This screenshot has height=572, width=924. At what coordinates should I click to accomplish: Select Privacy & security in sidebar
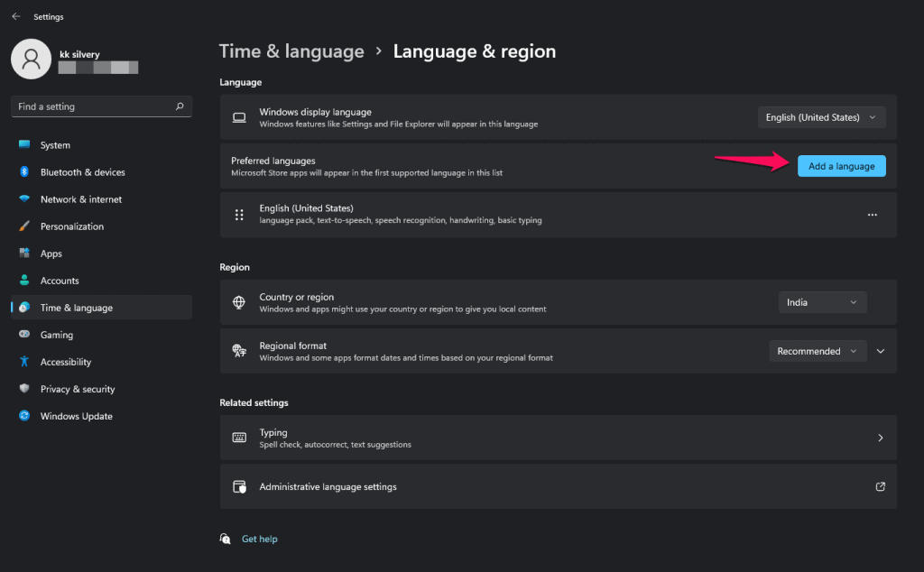coord(78,389)
